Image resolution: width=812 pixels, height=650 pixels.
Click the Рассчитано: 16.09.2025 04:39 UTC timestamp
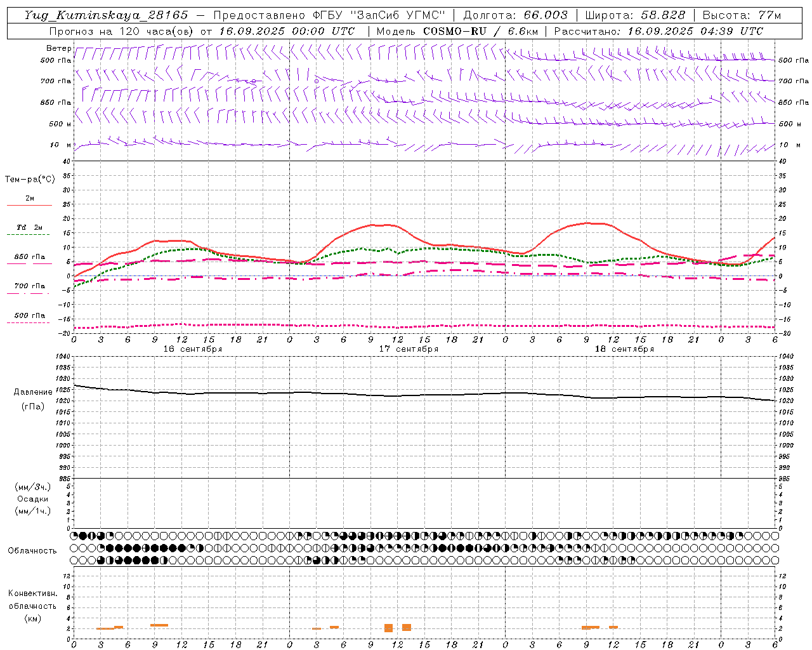[658, 31]
